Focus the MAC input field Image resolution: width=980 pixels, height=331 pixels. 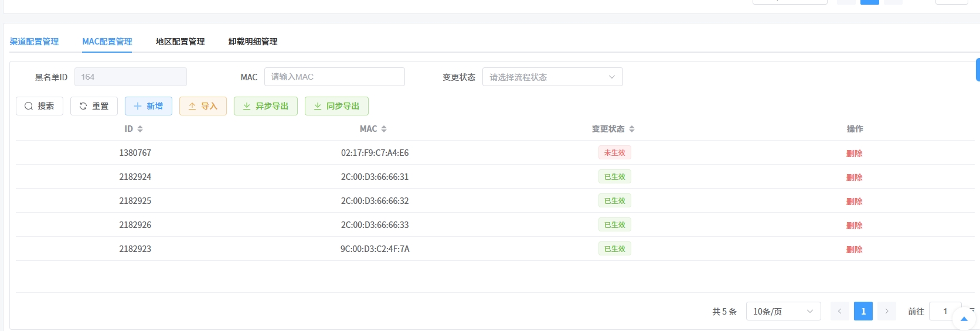pyautogui.click(x=334, y=77)
